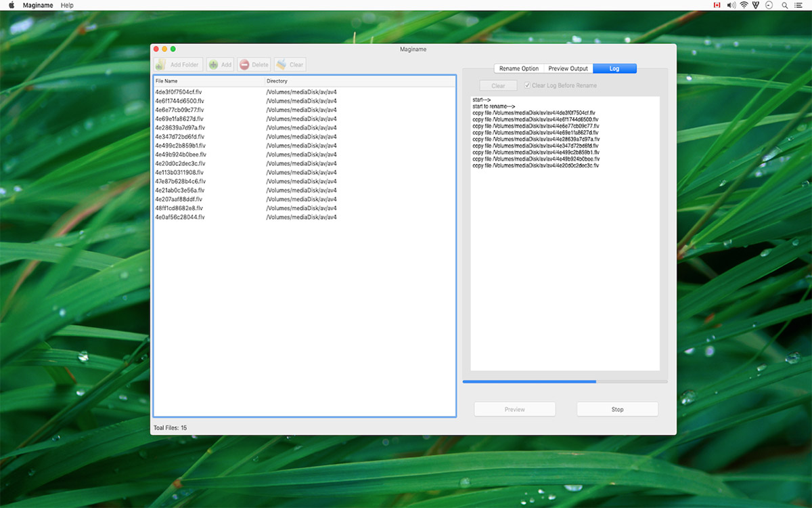The height and width of the screenshot is (508, 812).
Task: Click the Preview button
Action: [x=514, y=409]
